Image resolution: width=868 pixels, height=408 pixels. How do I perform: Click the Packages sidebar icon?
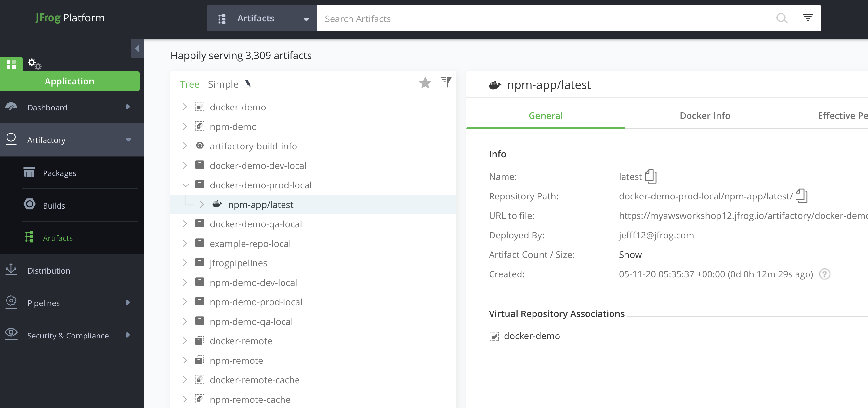pyautogui.click(x=29, y=172)
